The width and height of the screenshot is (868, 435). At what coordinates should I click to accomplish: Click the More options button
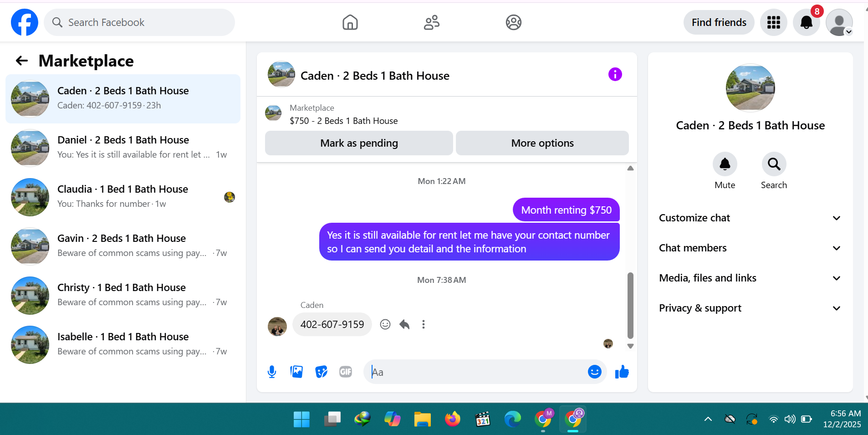point(542,143)
